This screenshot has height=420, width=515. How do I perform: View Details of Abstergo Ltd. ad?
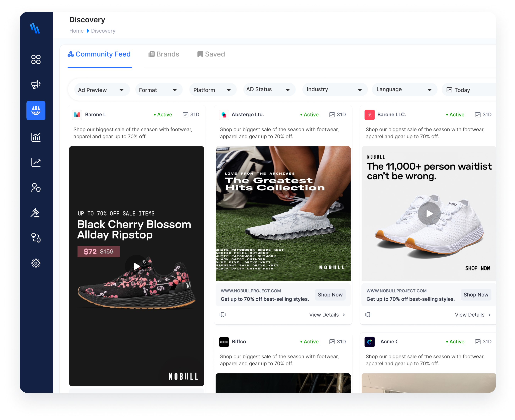pyautogui.click(x=327, y=315)
